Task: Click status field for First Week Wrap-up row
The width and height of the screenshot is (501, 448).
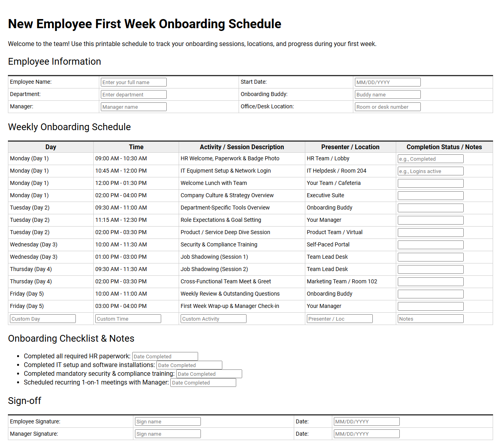Action: coord(431,306)
